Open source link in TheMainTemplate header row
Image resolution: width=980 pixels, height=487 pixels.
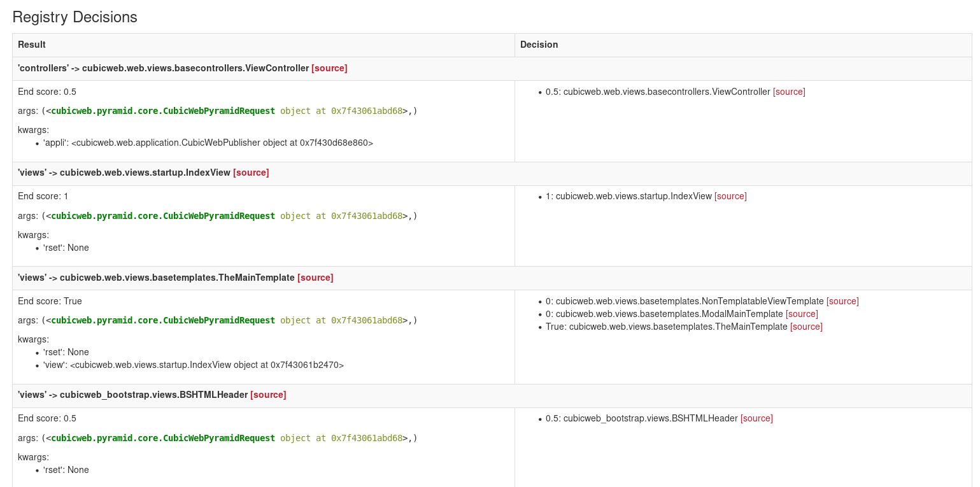315,278
